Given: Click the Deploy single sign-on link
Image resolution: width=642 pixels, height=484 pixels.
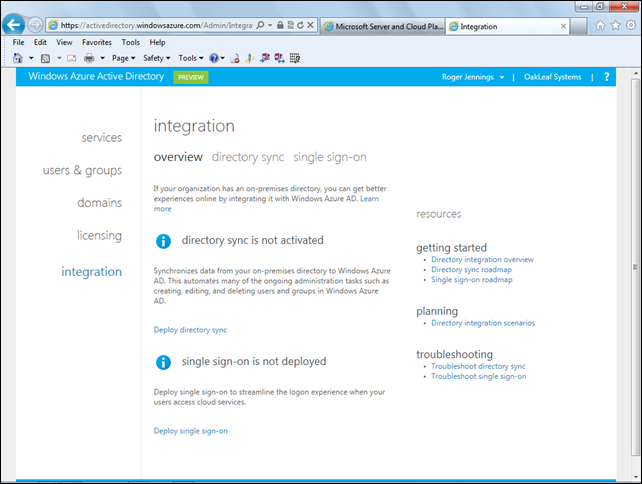Looking at the screenshot, I should 190,431.
